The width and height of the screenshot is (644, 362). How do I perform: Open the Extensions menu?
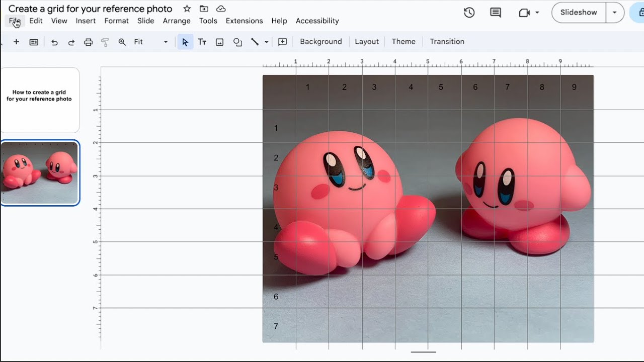click(x=244, y=21)
